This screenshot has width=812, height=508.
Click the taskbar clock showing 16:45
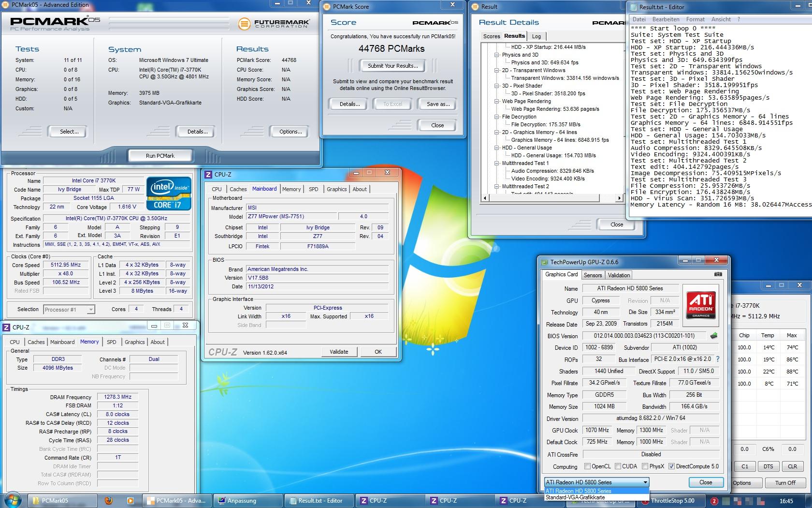click(x=786, y=501)
